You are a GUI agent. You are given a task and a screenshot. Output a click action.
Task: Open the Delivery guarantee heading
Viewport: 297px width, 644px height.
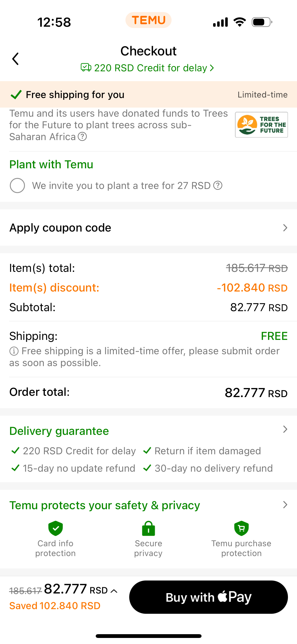pos(59,431)
